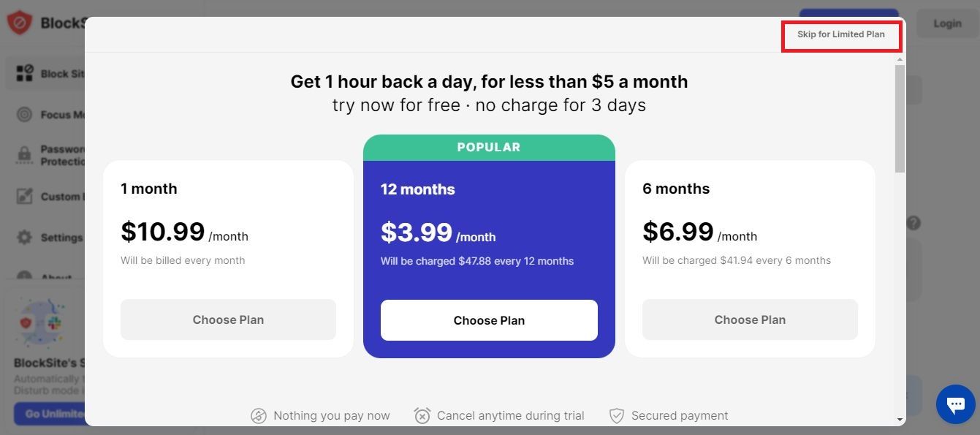Click the dialog scroll down arrow

pos(900,420)
